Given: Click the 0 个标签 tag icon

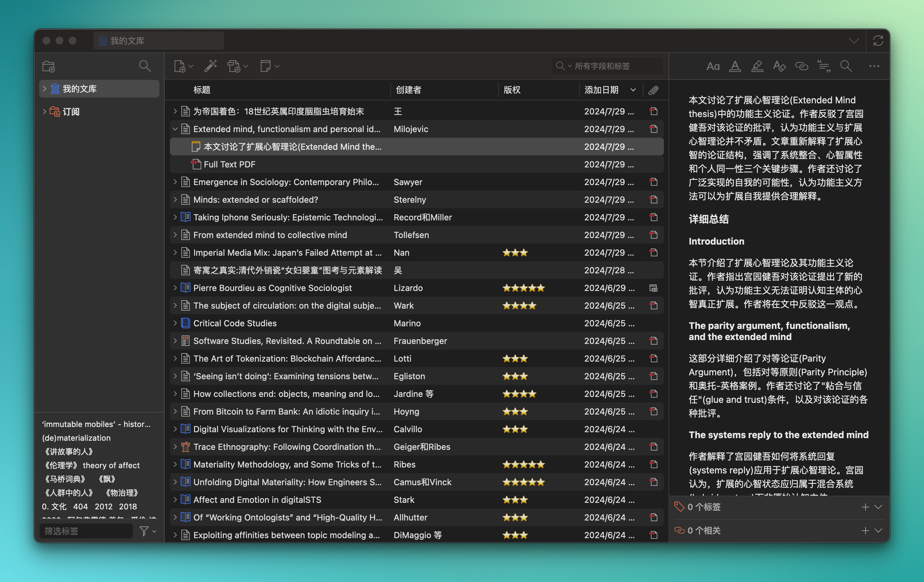Looking at the screenshot, I should point(679,507).
